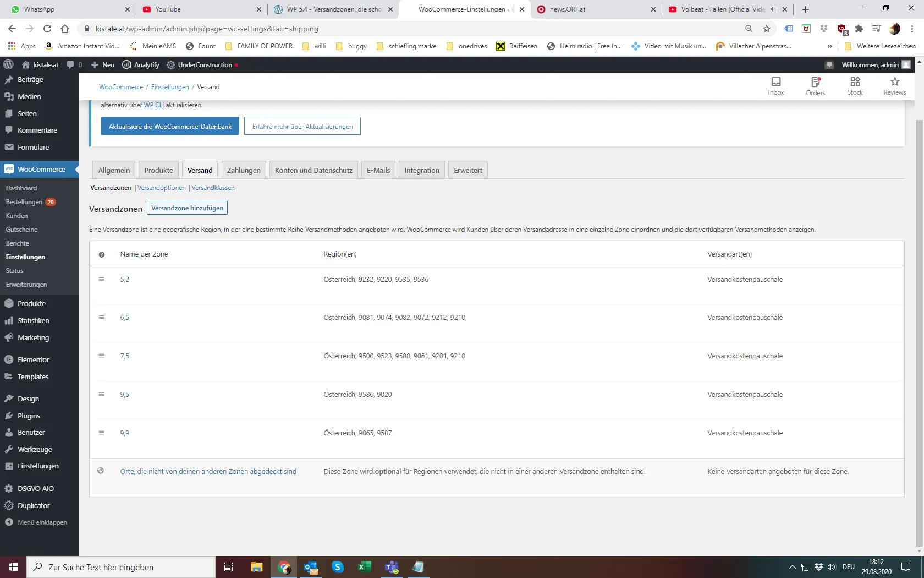Open the Neu menu in admin bar
The height and width of the screenshot is (578, 924).
103,65
